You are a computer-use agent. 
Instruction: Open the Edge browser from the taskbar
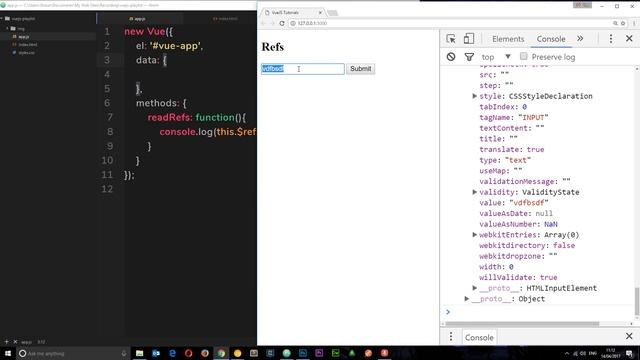click(x=172, y=353)
